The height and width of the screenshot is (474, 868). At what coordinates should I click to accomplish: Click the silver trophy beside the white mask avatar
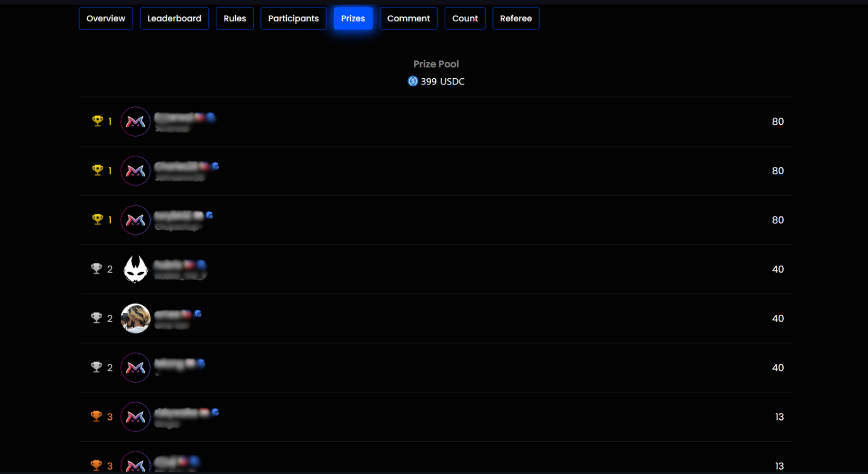click(x=96, y=269)
